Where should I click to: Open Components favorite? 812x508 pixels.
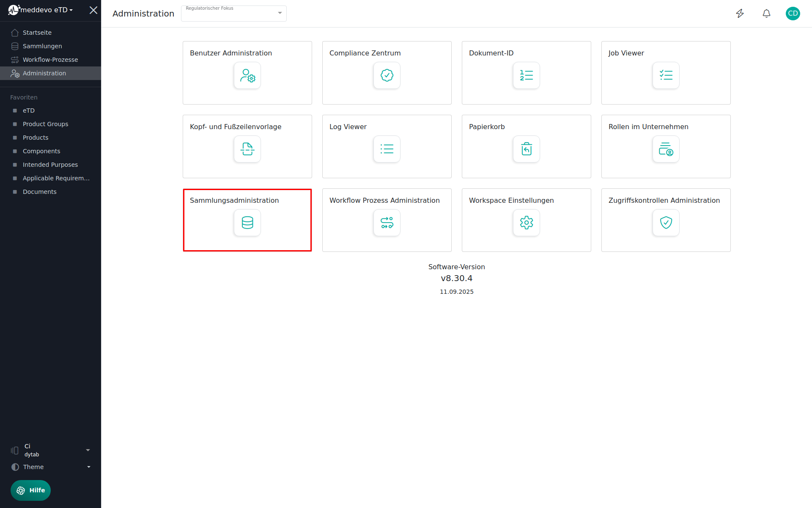(51, 151)
